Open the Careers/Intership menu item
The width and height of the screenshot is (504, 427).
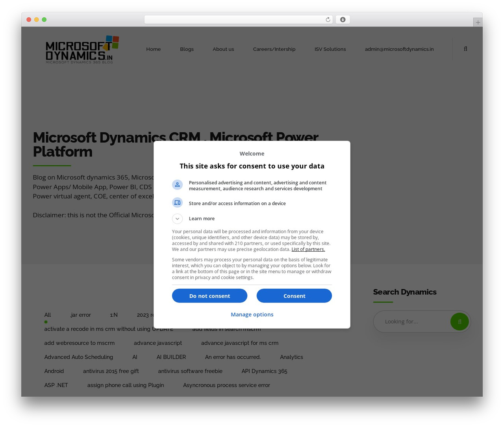click(x=274, y=49)
